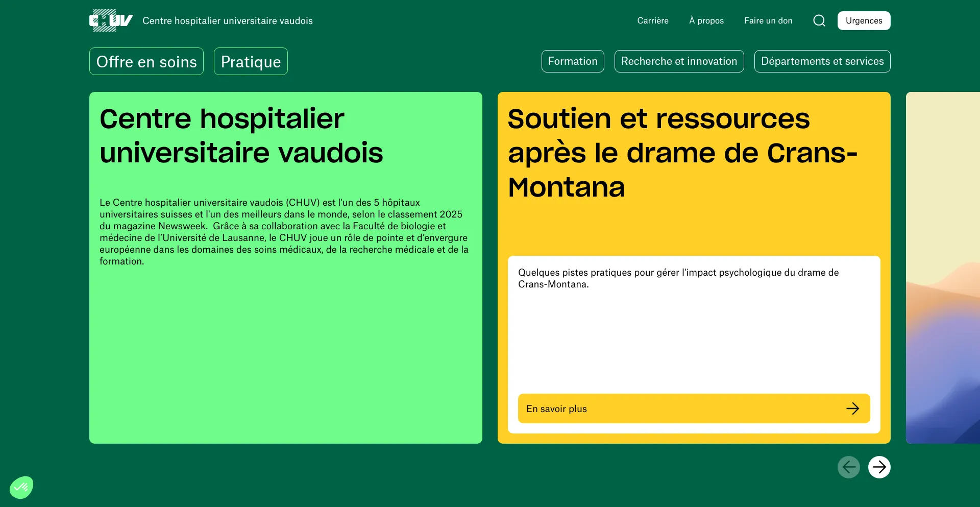Click the paragraph mentioning Newsweek 2025 ranking
This screenshot has width=980, height=507.
(284, 232)
